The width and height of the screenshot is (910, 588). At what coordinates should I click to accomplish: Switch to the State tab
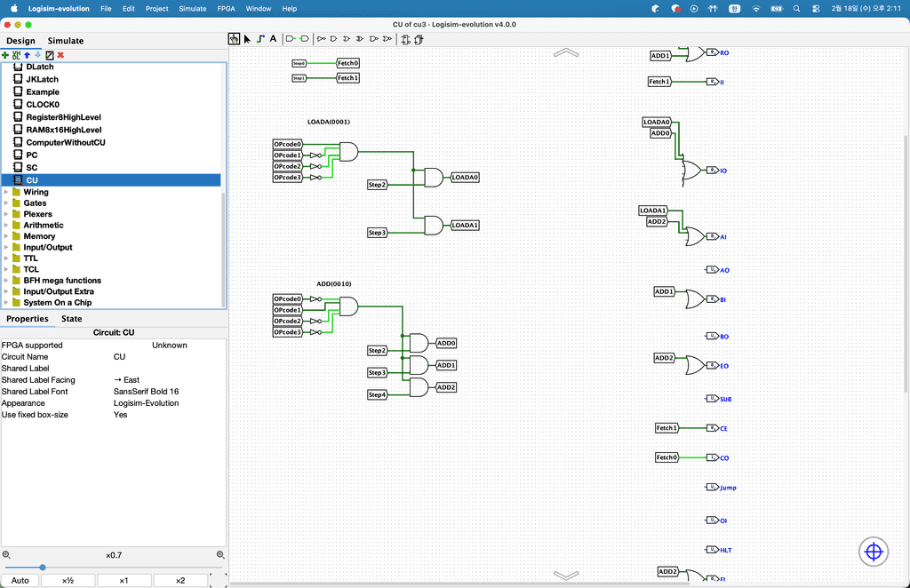72,319
